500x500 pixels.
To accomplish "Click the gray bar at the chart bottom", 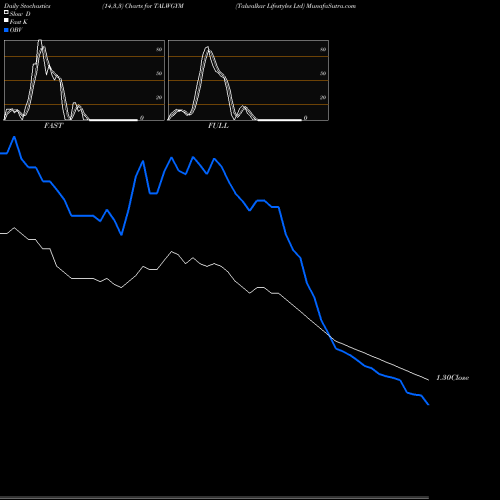I will [x=214, y=498].
